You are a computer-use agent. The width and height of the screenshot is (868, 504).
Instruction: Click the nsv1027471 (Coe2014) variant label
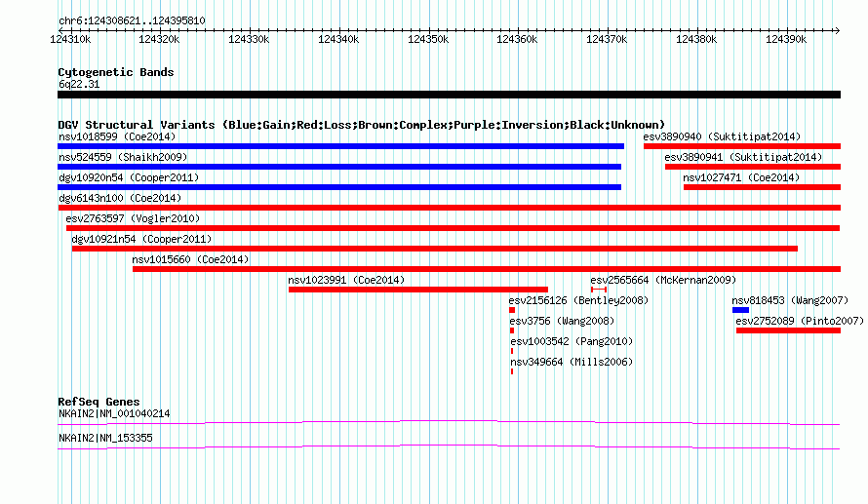tap(741, 177)
